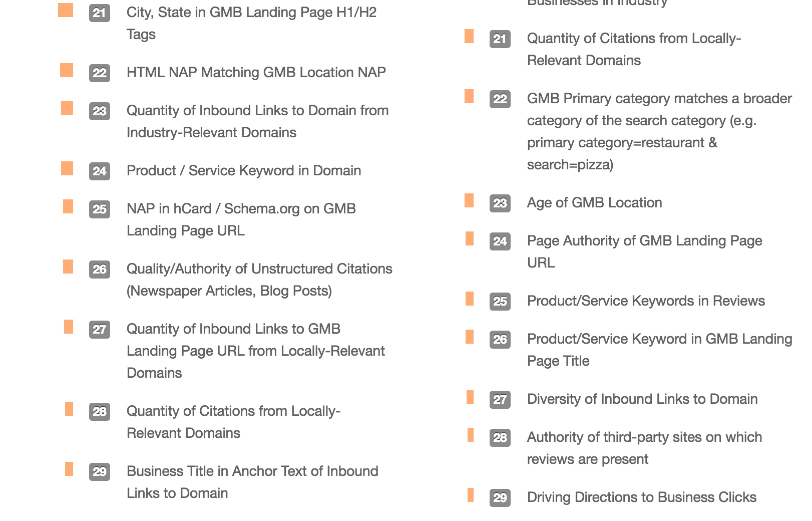
Task: Click the 25 badge beside 'NAP in hCard'
Action: coord(100,209)
